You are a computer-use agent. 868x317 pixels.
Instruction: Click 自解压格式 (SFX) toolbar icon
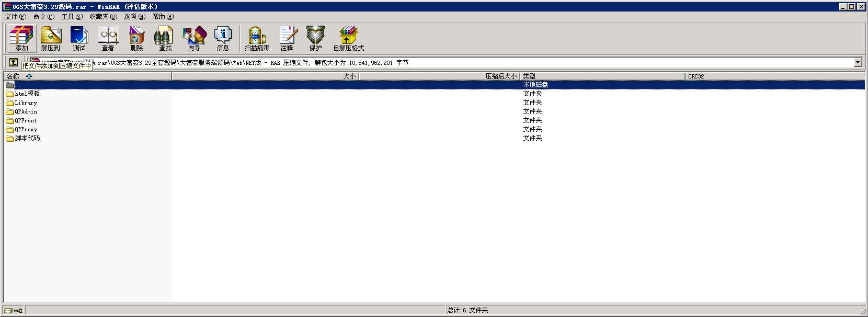(349, 38)
